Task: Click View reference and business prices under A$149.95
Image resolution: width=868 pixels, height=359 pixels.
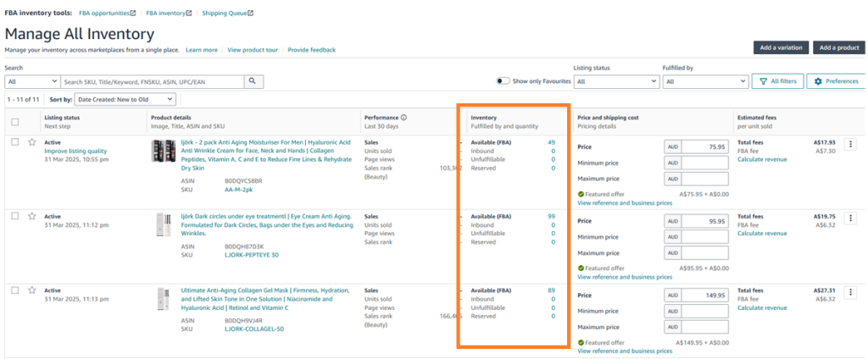Action: point(625,351)
